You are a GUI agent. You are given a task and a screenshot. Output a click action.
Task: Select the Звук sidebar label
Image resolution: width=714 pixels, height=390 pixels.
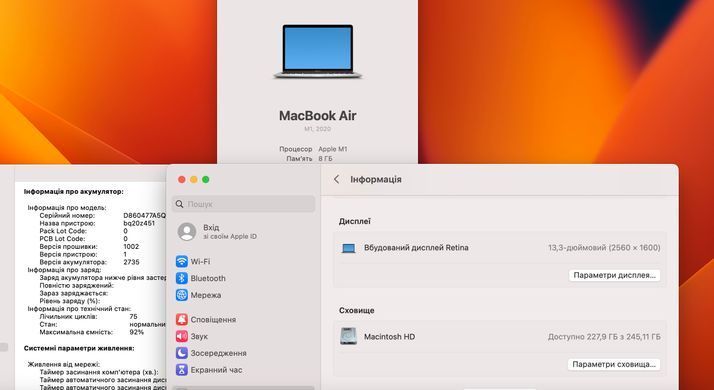coord(199,336)
